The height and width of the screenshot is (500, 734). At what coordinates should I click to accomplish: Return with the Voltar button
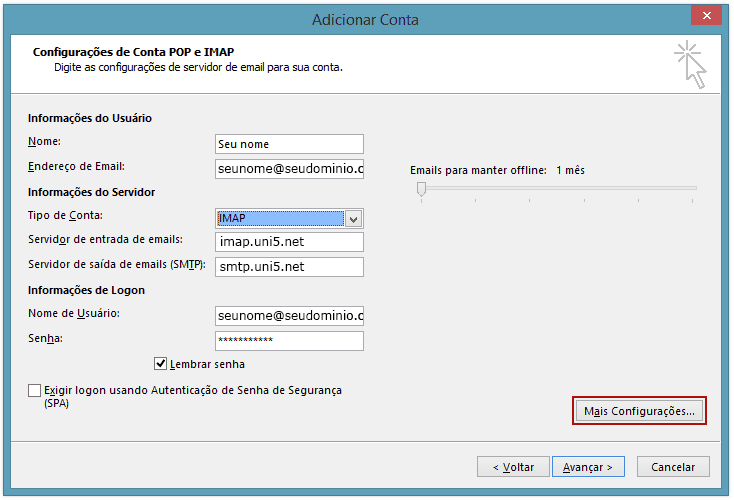[513, 467]
